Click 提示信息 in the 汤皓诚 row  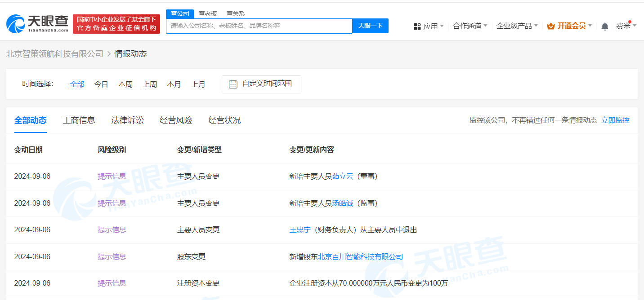click(112, 203)
